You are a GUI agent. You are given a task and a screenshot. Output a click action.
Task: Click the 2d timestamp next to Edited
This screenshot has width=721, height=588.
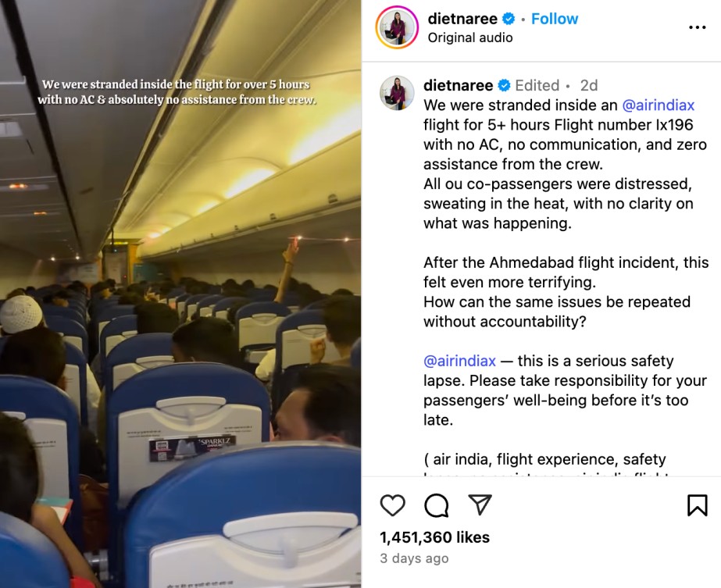[588, 86]
